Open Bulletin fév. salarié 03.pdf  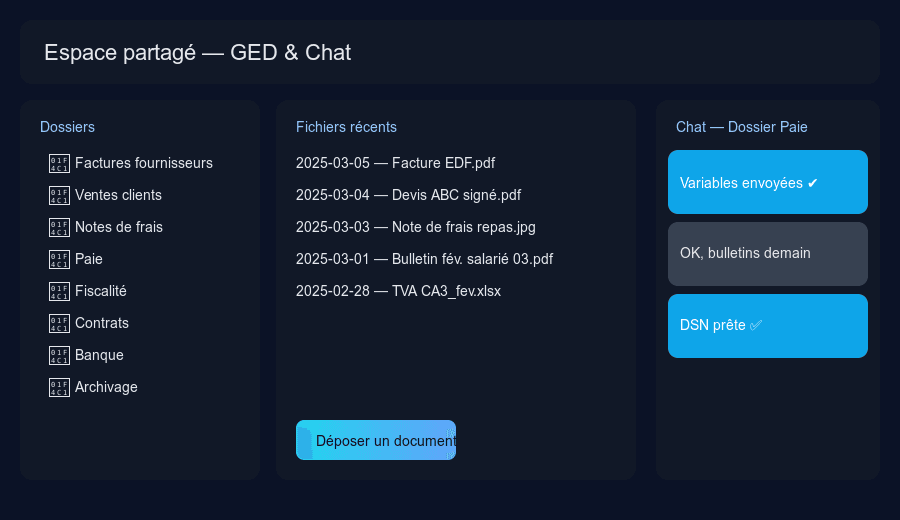point(424,259)
